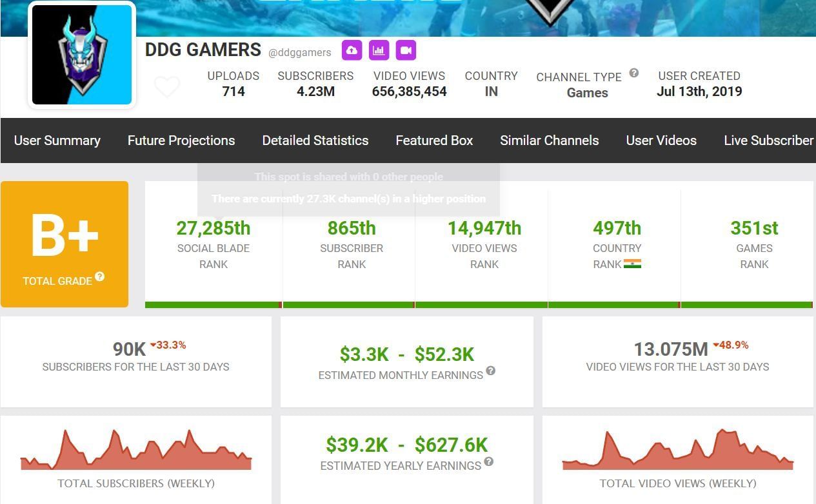Select the video camera icon
This screenshot has width=816, height=504.
pyautogui.click(x=406, y=50)
